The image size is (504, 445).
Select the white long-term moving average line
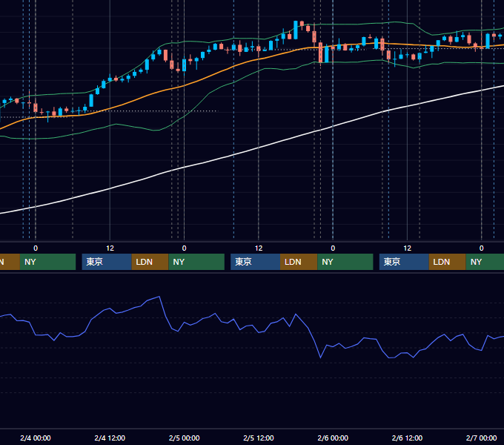259,148
